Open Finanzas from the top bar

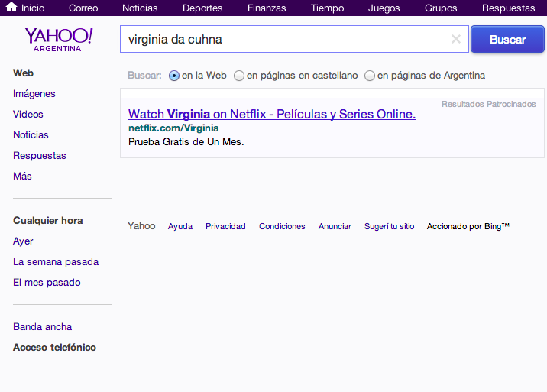point(267,8)
